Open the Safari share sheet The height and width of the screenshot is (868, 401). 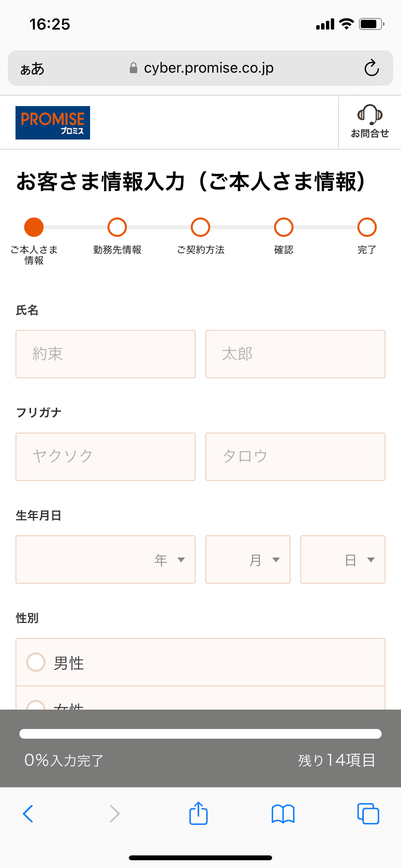pos(199,813)
